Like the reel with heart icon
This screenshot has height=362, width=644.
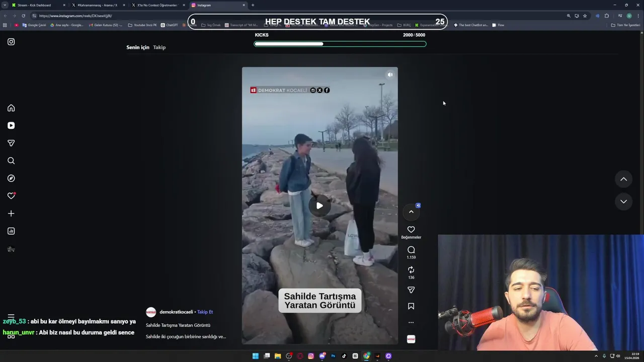point(411,230)
